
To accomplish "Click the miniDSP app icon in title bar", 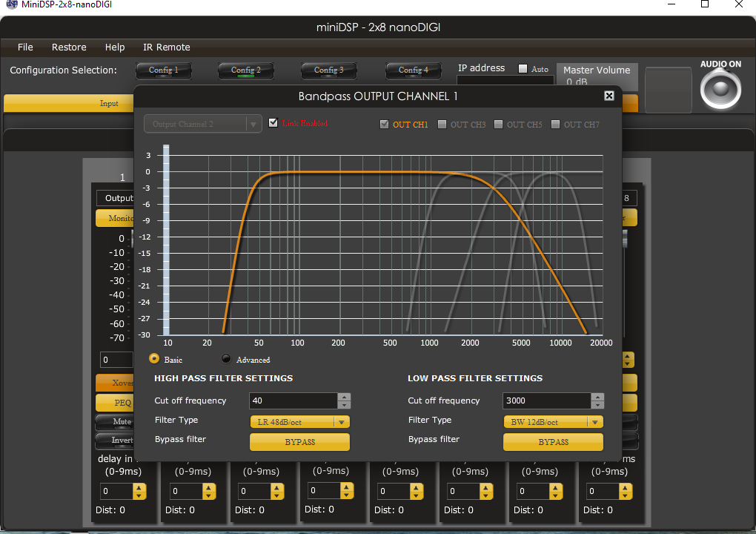I will tap(12, 4).
